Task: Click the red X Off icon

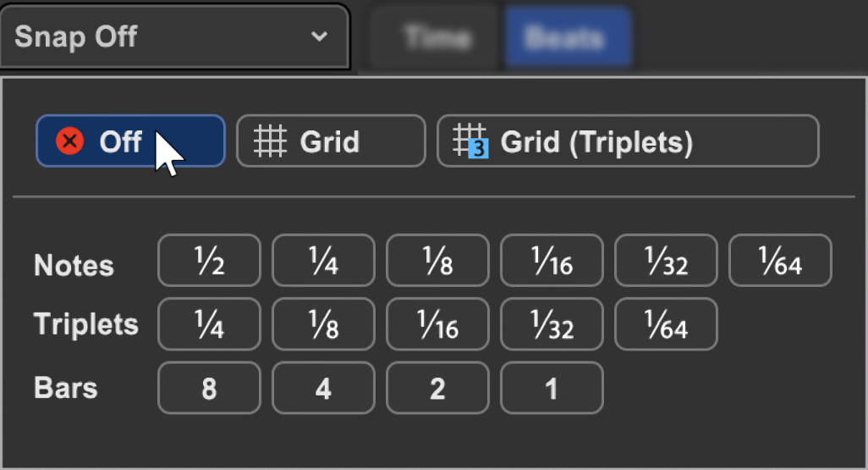Action: pos(69,141)
